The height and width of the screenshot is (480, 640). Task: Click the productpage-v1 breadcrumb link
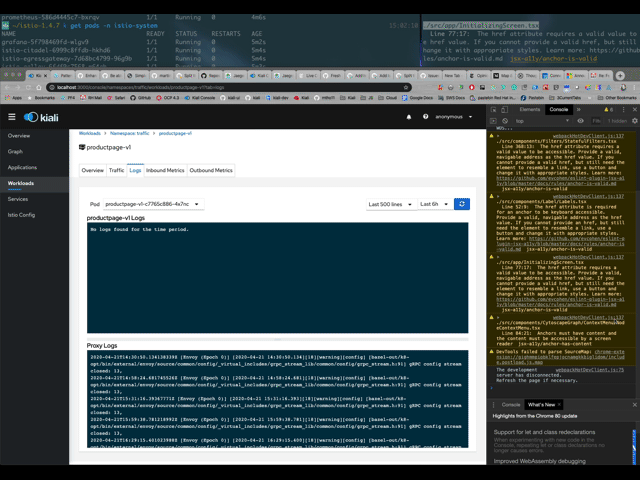click(x=175, y=133)
